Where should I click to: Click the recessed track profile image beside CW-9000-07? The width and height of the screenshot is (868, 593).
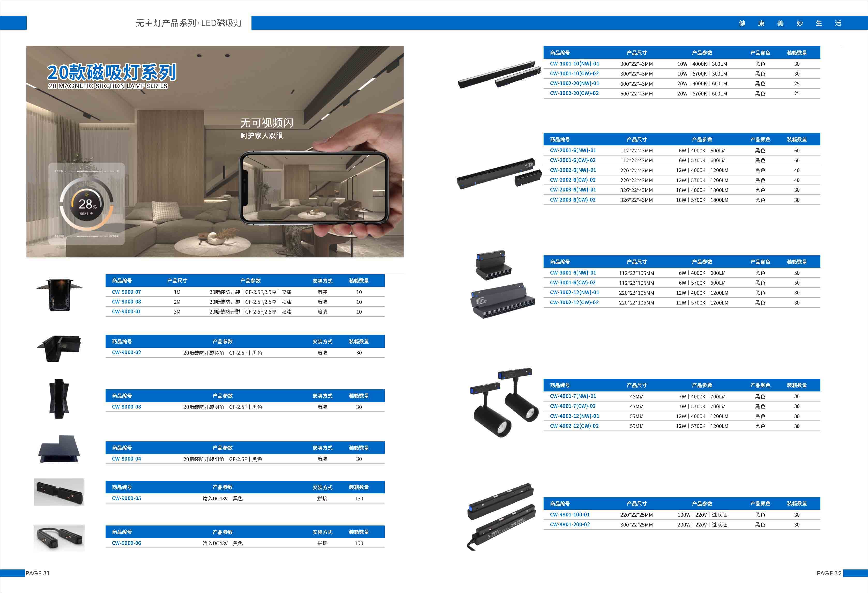point(60,295)
